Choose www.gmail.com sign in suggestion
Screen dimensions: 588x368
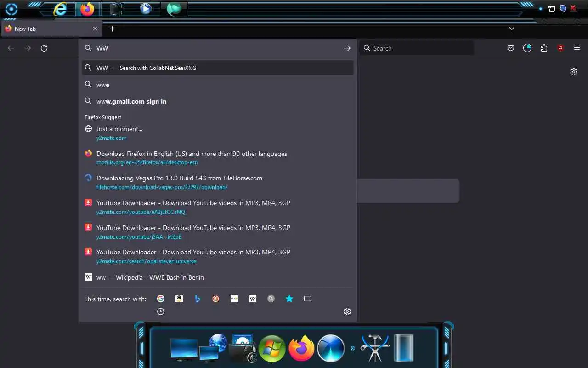coord(218,101)
